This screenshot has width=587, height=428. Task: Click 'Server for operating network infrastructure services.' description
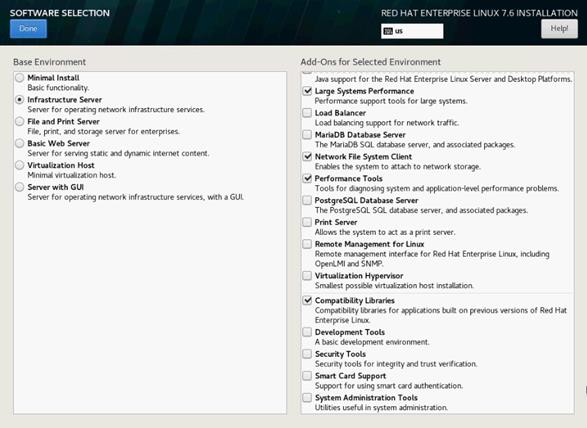point(116,110)
